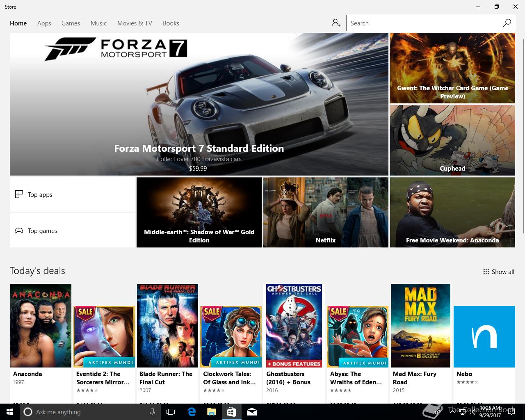
Task: Open the Netflix tile
Action: (x=326, y=212)
